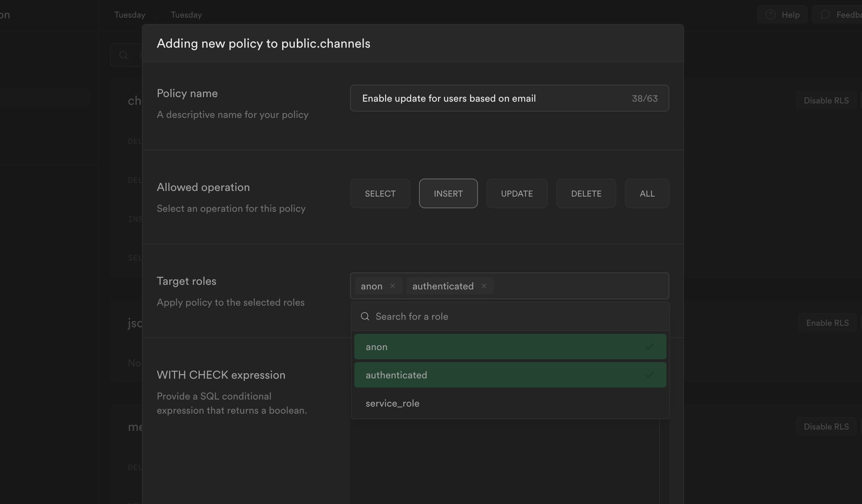Remove the anon role tag
The image size is (862, 504).
393,286
